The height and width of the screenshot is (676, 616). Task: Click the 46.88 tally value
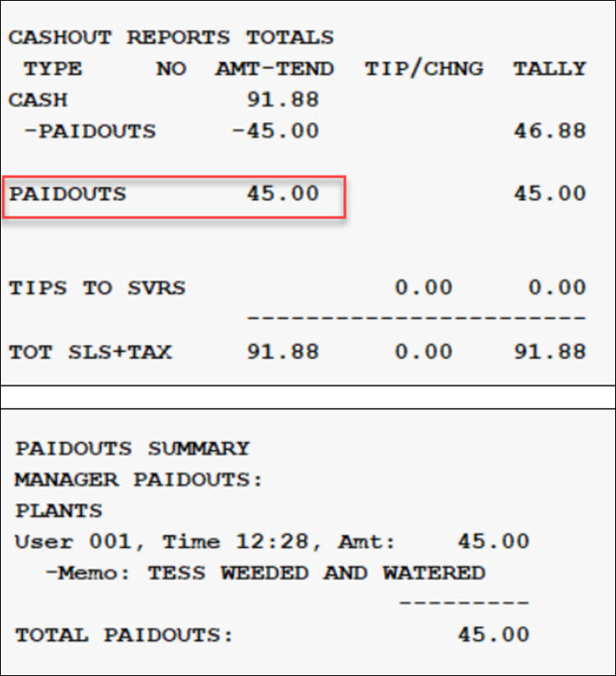(549, 131)
